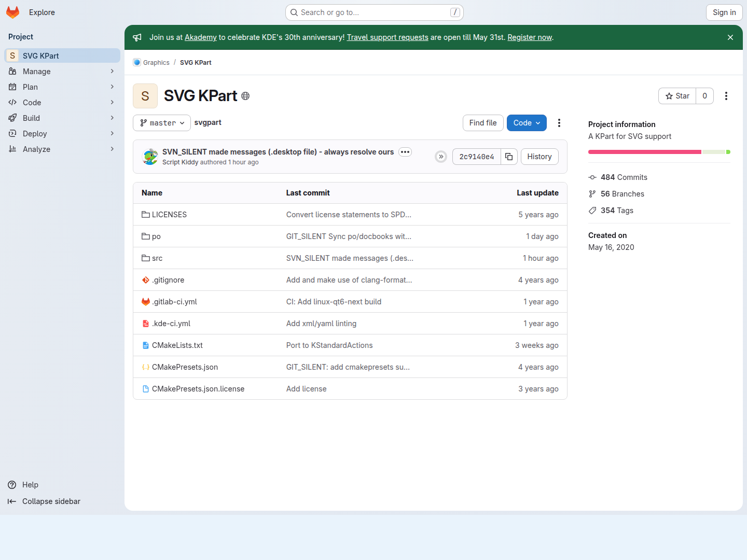This screenshot has width=747, height=560.
Task: Toggle the commit message description ellipsis
Action: click(x=405, y=152)
